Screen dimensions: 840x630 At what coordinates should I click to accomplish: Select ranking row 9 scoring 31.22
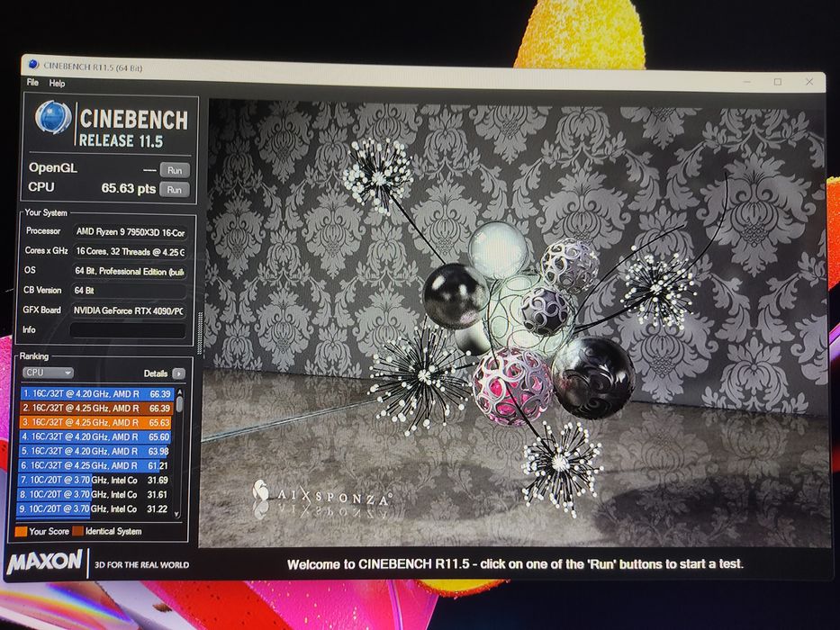[94, 509]
